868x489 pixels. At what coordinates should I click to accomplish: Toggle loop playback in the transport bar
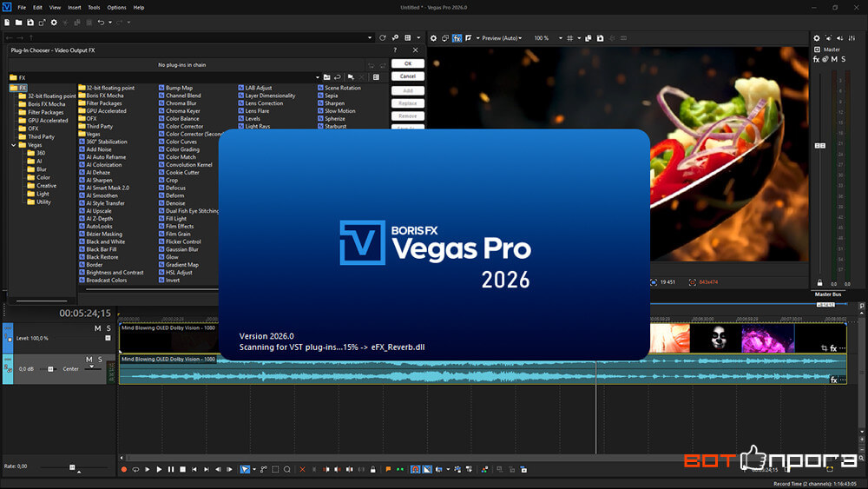[x=135, y=470]
